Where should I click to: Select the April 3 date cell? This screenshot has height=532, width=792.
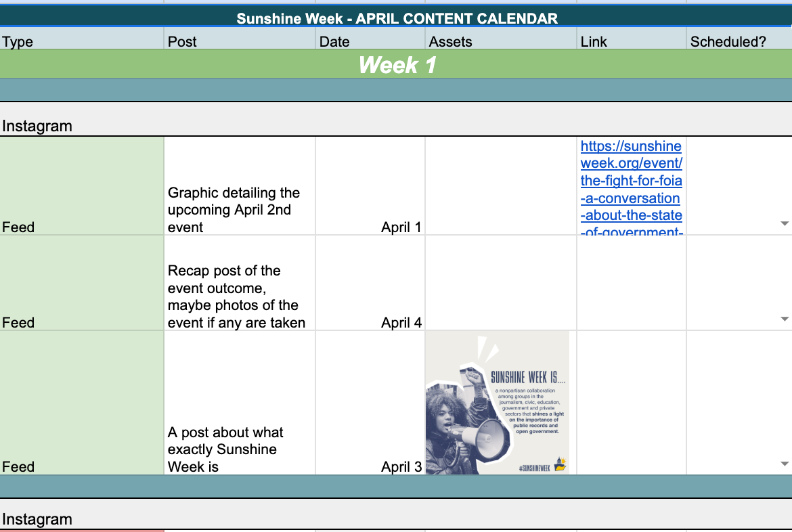point(370,403)
